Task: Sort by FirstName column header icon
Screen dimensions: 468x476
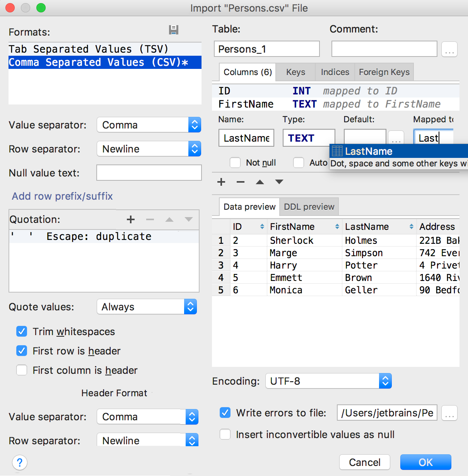Action: pos(337,226)
